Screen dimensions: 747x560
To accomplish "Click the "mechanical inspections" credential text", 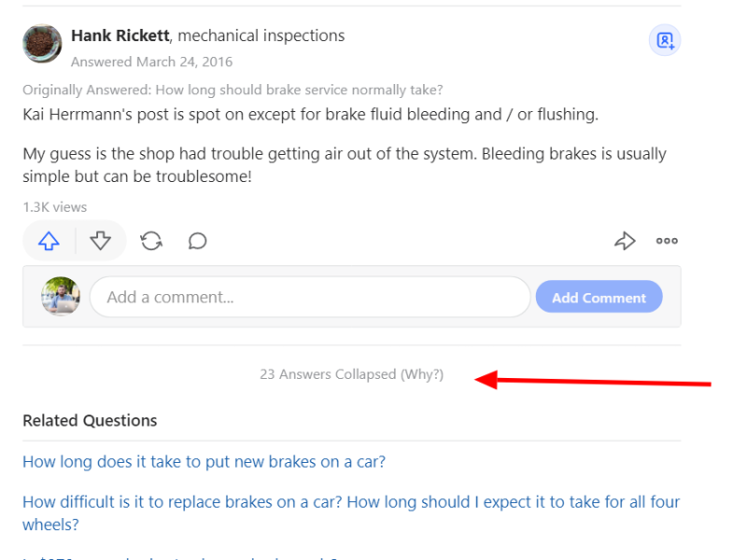I will 261,35.
